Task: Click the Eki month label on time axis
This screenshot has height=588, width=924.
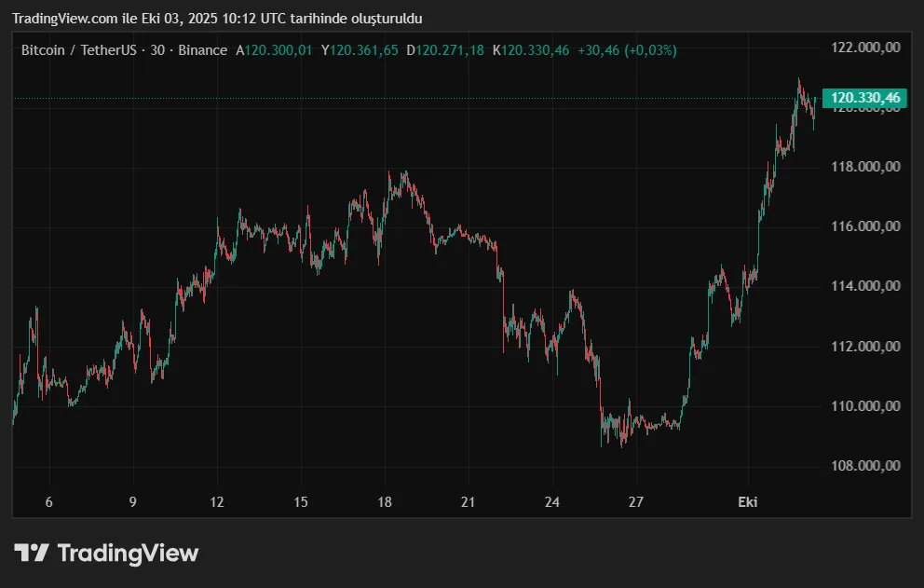Action: click(747, 502)
